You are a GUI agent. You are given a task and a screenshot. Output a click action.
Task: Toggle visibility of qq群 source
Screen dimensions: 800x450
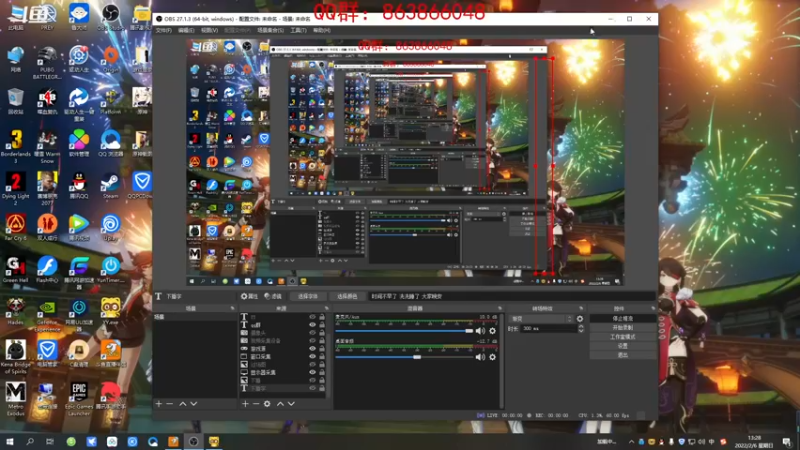[312, 324]
